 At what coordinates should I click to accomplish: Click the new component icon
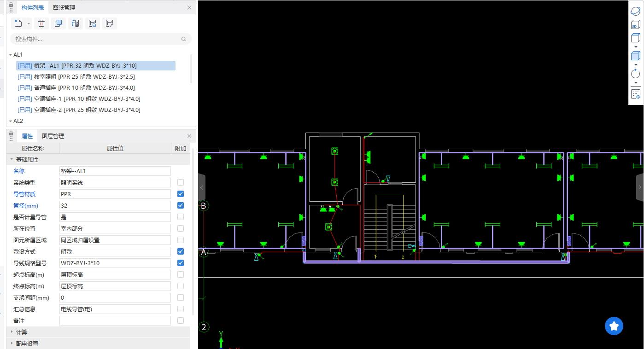[18, 23]
